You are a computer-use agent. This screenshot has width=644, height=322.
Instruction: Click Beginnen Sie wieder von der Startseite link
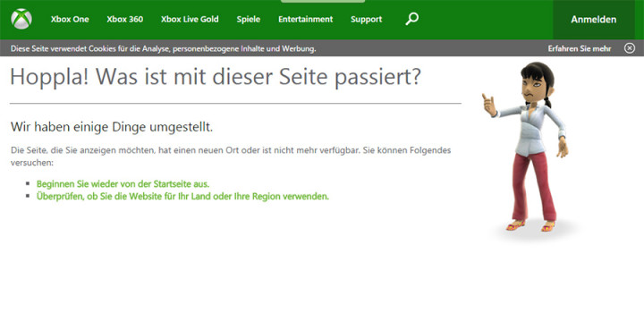tap(123, 183)
